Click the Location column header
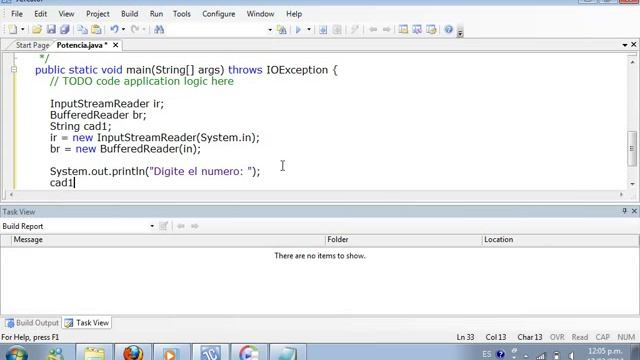The width and height of the screenshot is (640, 360). point(560,240)
